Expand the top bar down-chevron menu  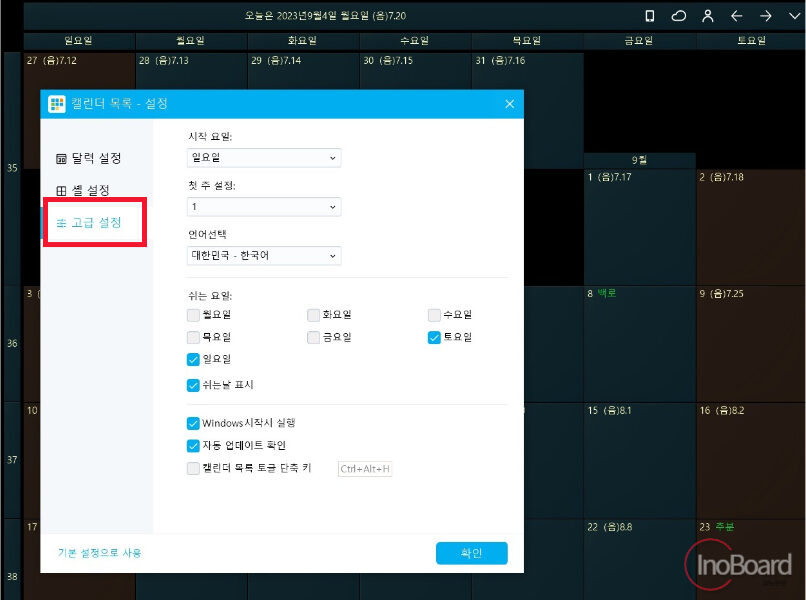click(x=794, y=16)
